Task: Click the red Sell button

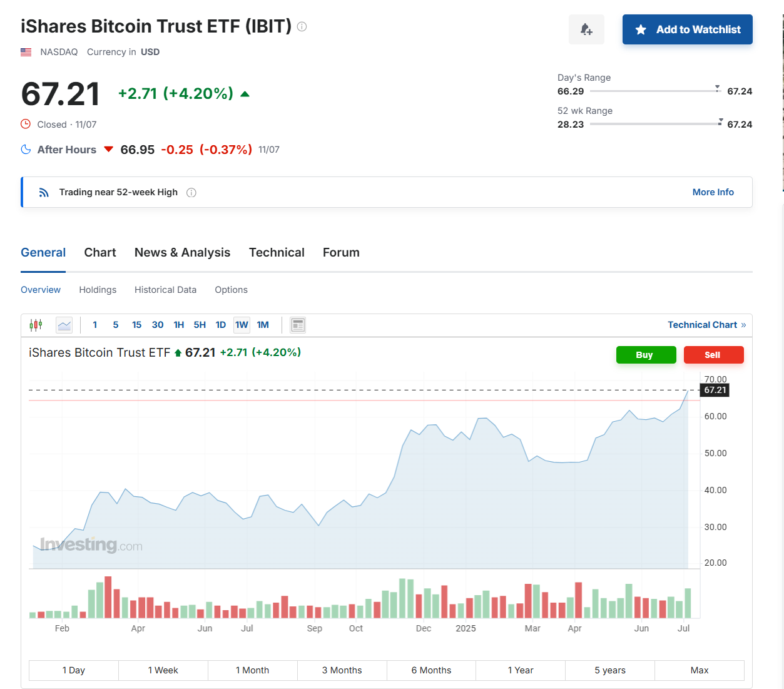Action: point(713,355)
